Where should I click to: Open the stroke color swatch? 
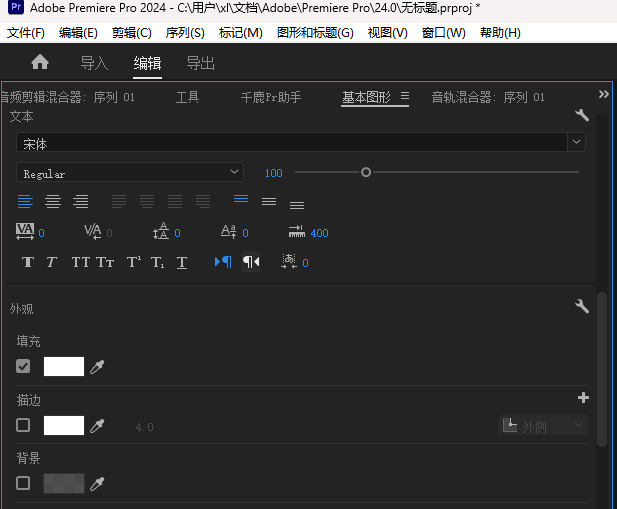pos(64,425)
